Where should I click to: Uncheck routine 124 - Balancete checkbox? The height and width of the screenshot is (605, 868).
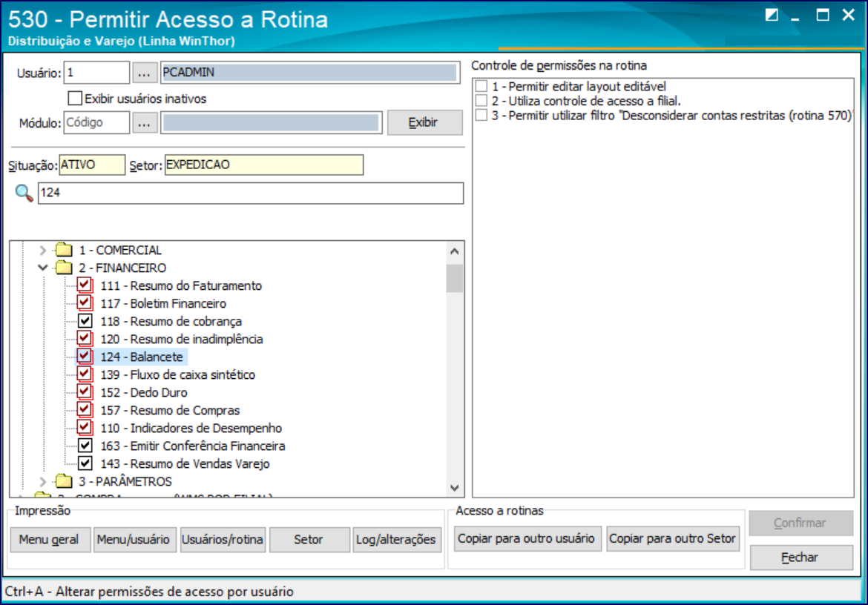pyautogui.click(x=85, y=356)
